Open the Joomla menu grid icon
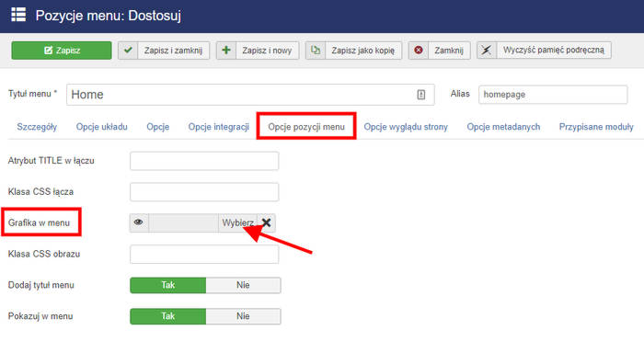This screenshot has height=353, width=644. click(18, 15)
